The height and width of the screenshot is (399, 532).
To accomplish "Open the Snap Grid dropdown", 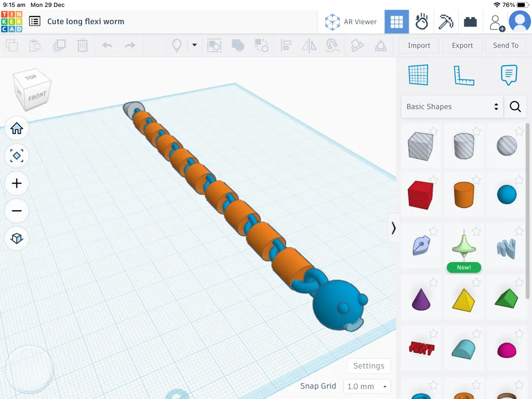I will [367, 386].
